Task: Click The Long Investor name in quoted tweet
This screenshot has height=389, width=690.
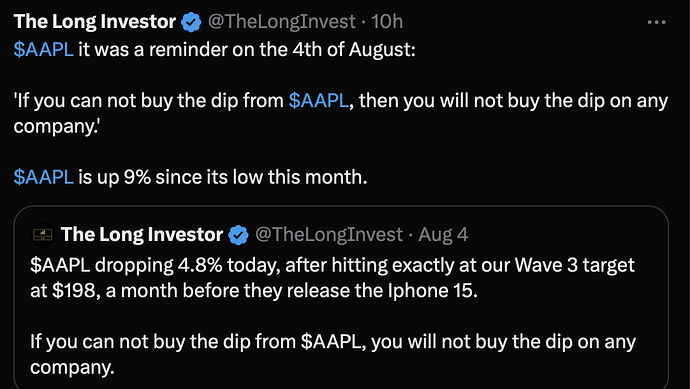Action: pyautogui.click(x=142, y=235)
